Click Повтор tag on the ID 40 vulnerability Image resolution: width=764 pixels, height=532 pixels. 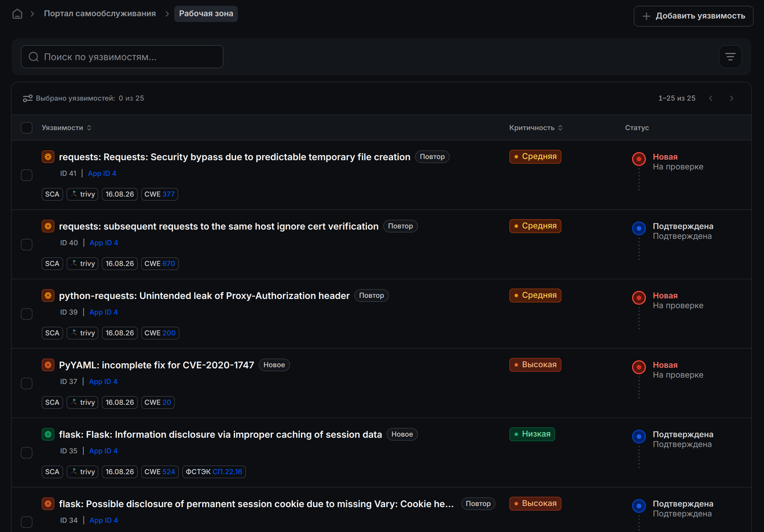coord(401,226)
